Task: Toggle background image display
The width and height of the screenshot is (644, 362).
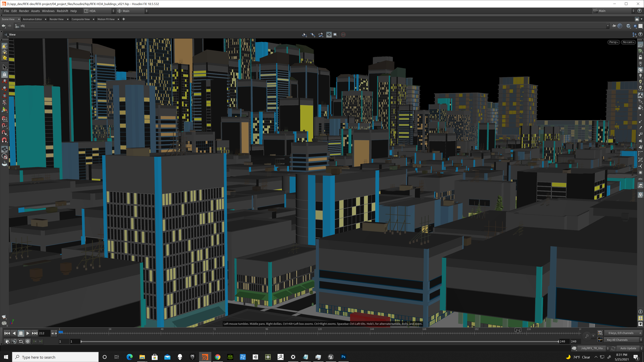Action: coord(640,185)
